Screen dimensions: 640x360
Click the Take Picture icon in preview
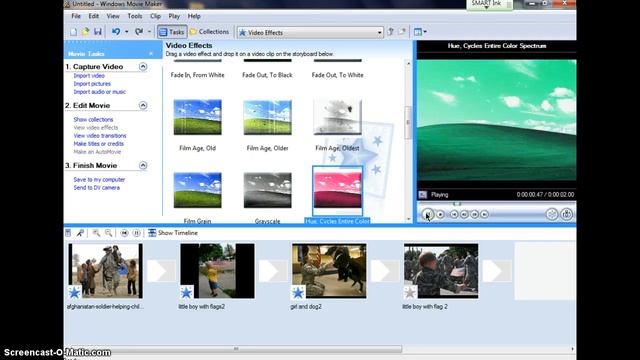(x=567, y=214)
